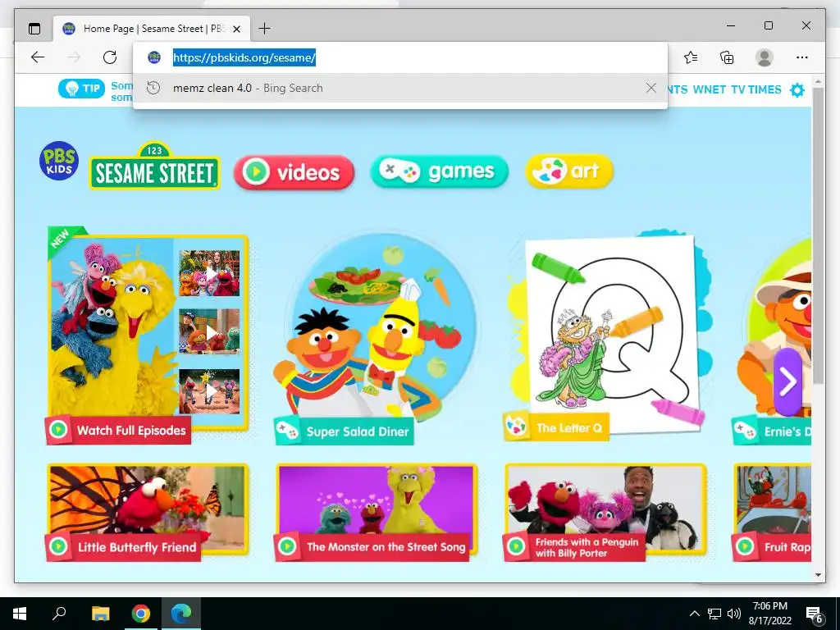Go to PBS Kids home logo

(x=59, y=161)
